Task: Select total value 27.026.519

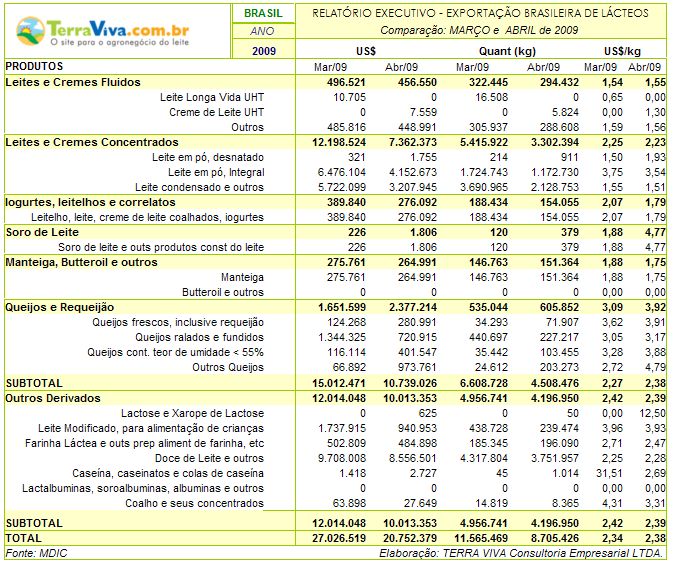Action: 339,538
